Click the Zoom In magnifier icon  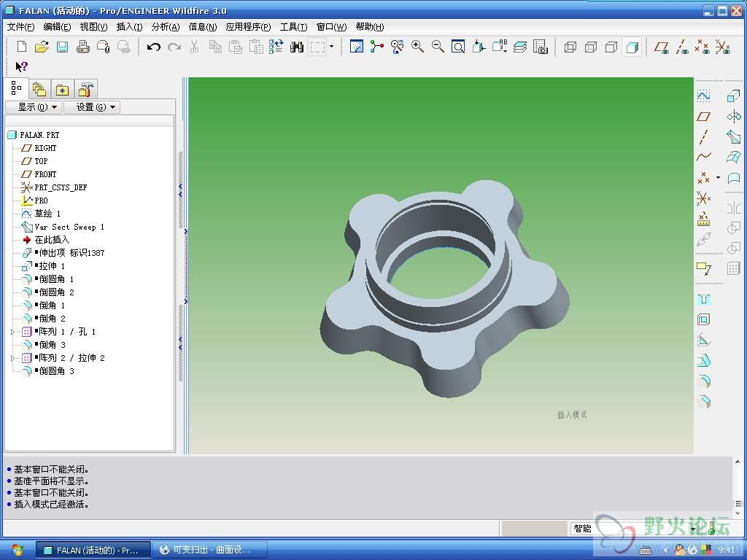coord(418,47)
